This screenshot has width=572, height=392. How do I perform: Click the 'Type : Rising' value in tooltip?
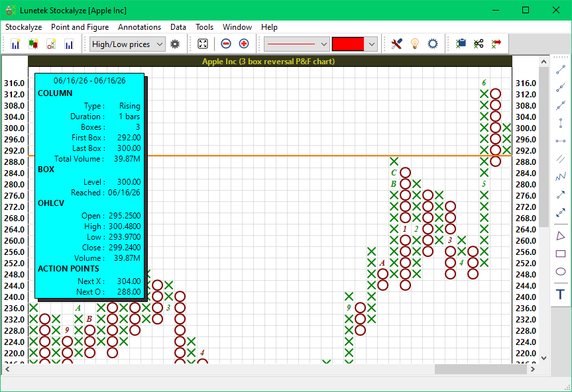tap(129, 106)
